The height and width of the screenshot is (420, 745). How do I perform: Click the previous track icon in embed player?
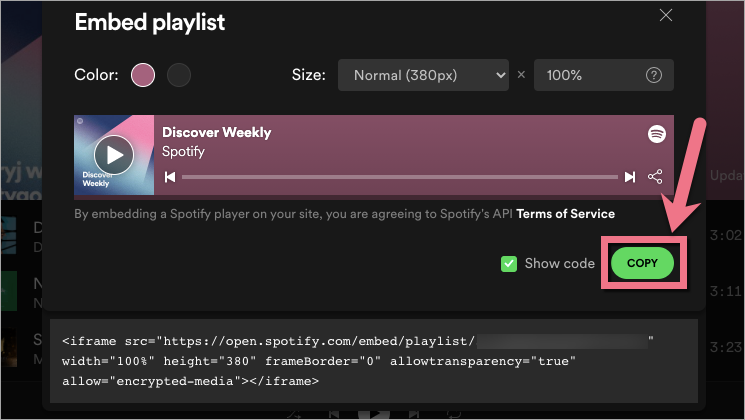[x=170, y=177]
